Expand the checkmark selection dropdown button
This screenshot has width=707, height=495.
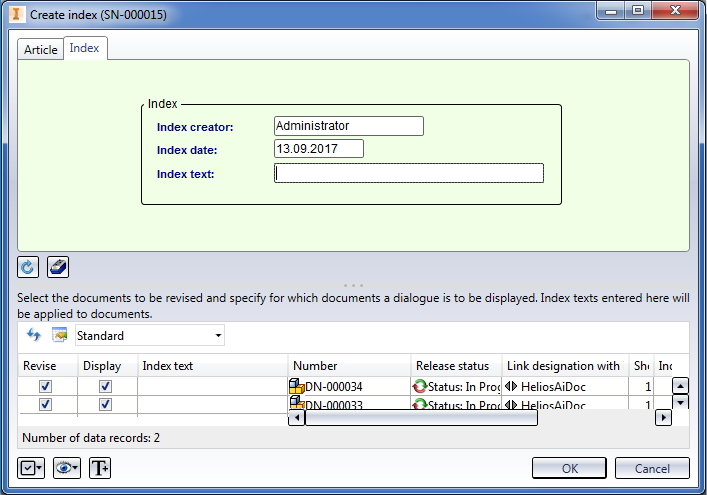tap(31, 467)
